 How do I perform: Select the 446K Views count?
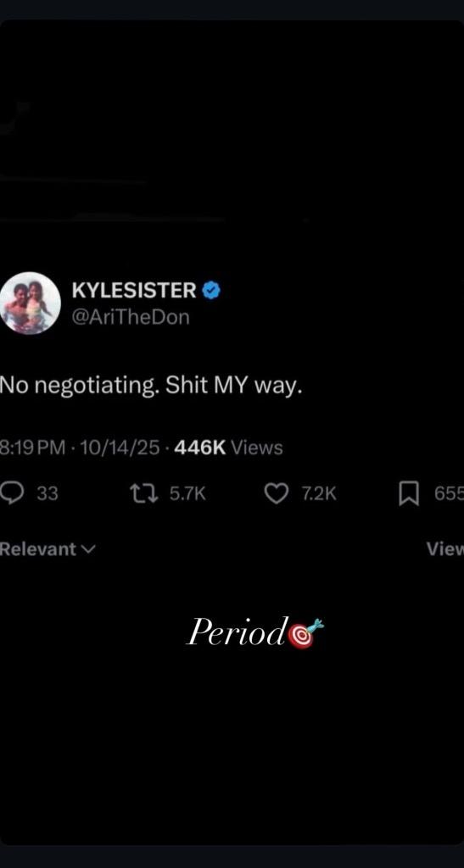pyautogui.click(x=228, y=448)
